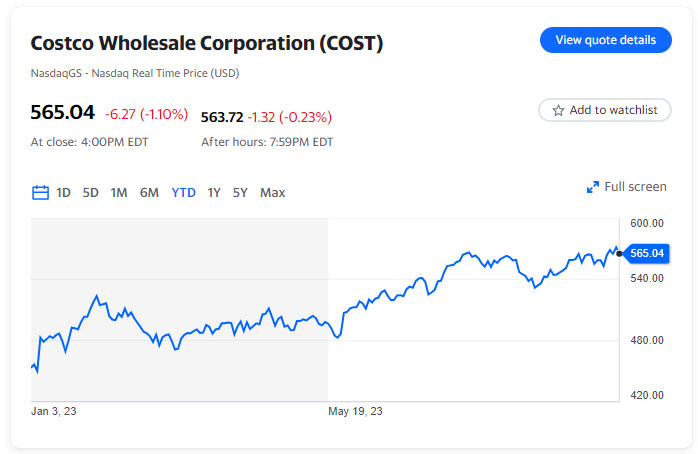The image size is (698, 454).
Task: Click the star icon for watchlist
Action: tap(559, 110)
